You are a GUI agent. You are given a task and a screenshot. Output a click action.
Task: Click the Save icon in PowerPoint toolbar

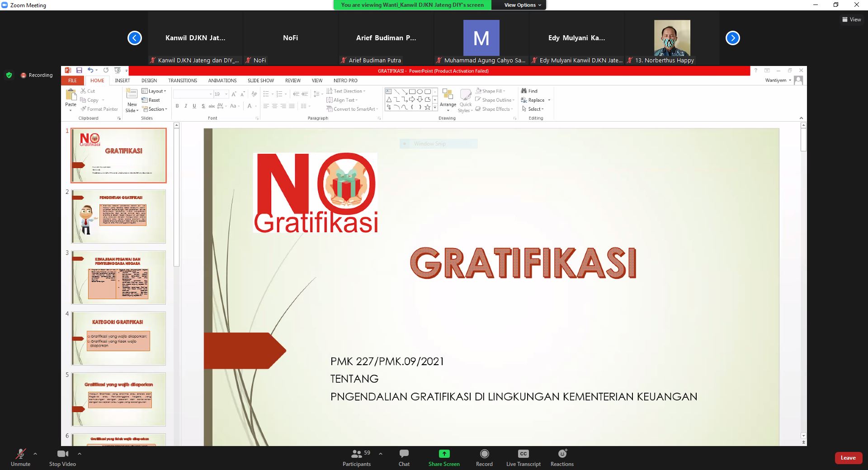pos(79,70)
